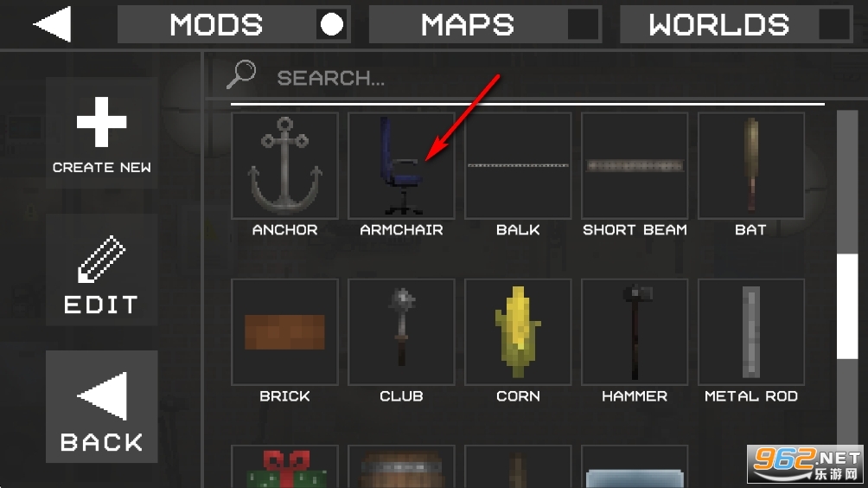The height and width of the screenshot is (488, 868).
Task: Choose the spiked Club item
Action: pos(401,331)
